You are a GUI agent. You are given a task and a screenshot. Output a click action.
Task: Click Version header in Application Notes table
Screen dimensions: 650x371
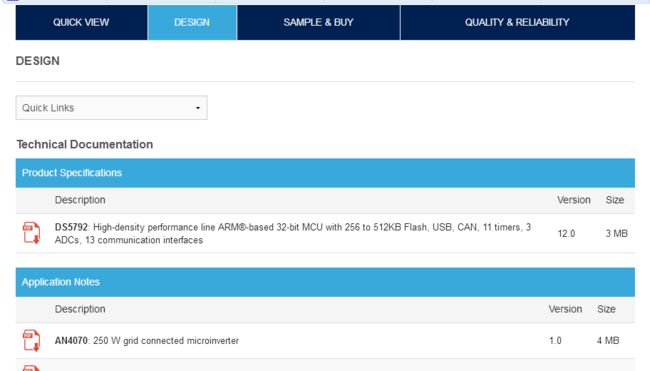tap(565, 309)
